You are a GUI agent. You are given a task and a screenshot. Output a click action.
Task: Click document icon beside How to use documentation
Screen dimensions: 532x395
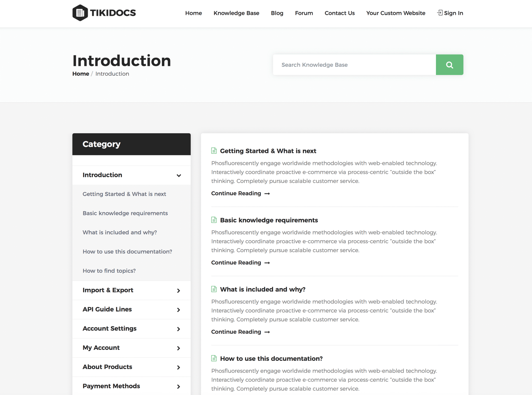(214, 358)
